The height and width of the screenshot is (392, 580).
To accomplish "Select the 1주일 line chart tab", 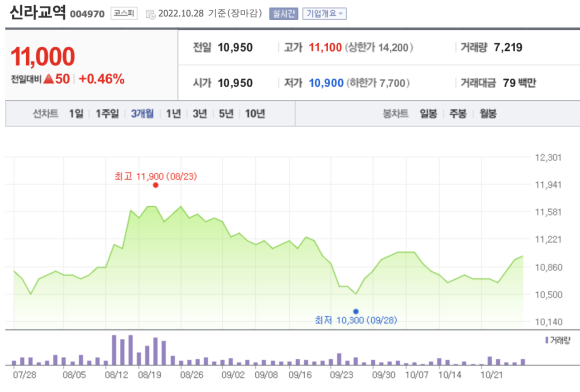I will (107, 114).
